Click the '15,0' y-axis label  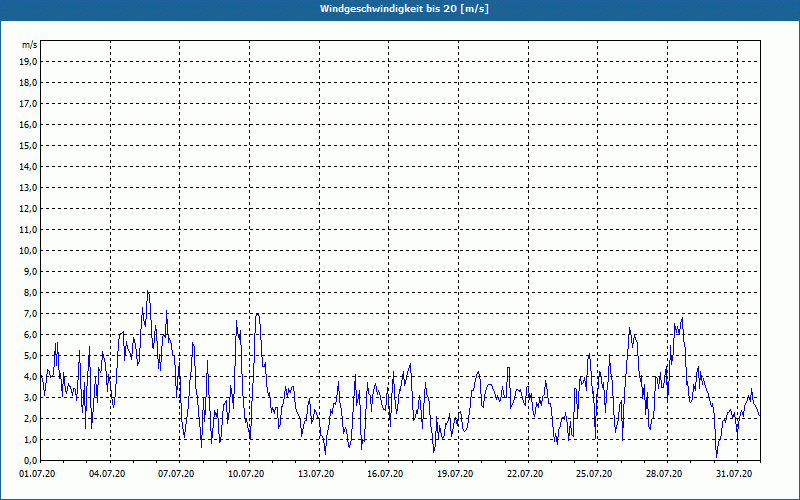(x=28, y=145)
